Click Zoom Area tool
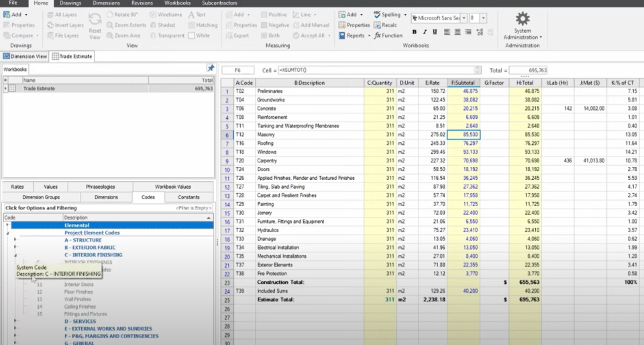The image size is (644, 345). click(x=123, y=36)
